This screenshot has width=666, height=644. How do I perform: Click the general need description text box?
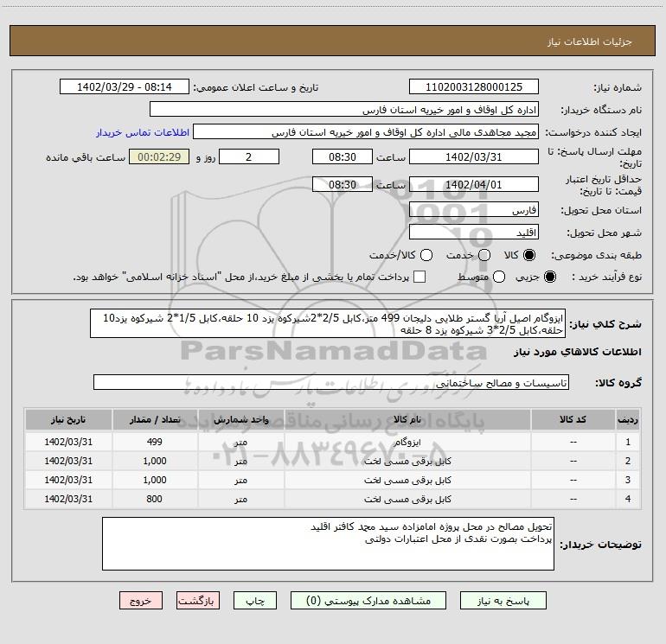pos(328,323)
